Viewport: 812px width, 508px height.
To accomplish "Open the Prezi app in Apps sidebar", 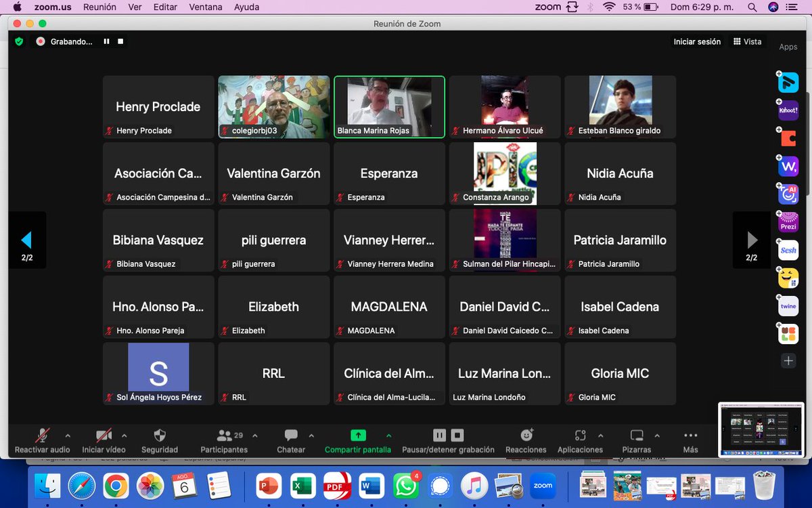I will pos(788,222).
